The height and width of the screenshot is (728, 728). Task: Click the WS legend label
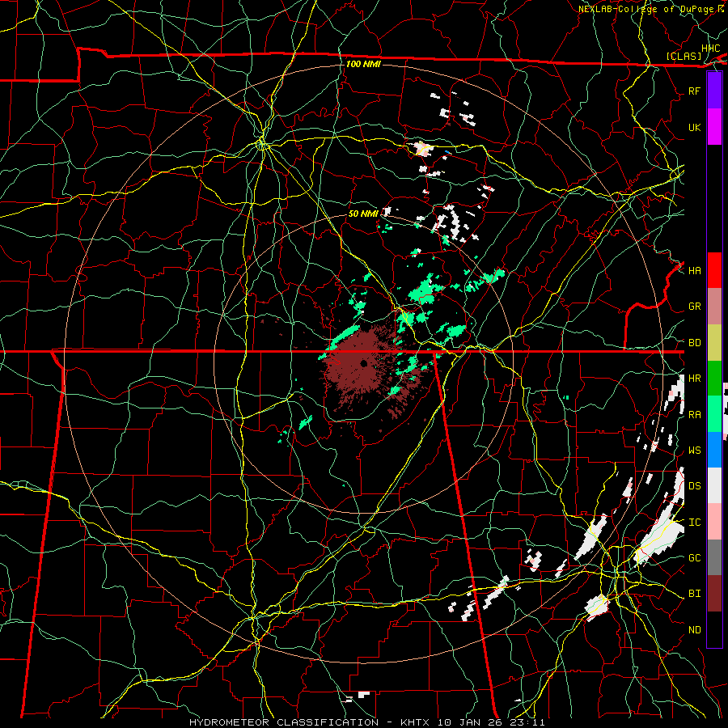[x=694, y=451]
